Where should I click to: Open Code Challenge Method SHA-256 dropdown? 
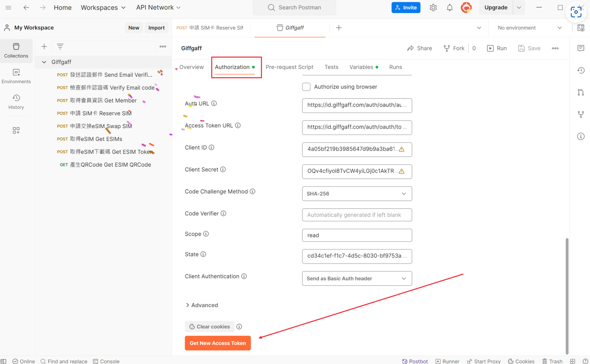tap(357, 194)
